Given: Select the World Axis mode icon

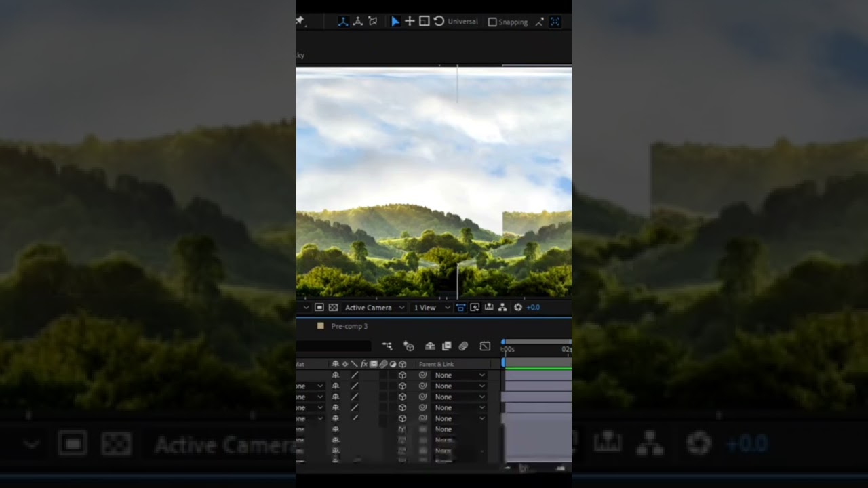Looking at the screenshot, I should click(x=358, y=22).
